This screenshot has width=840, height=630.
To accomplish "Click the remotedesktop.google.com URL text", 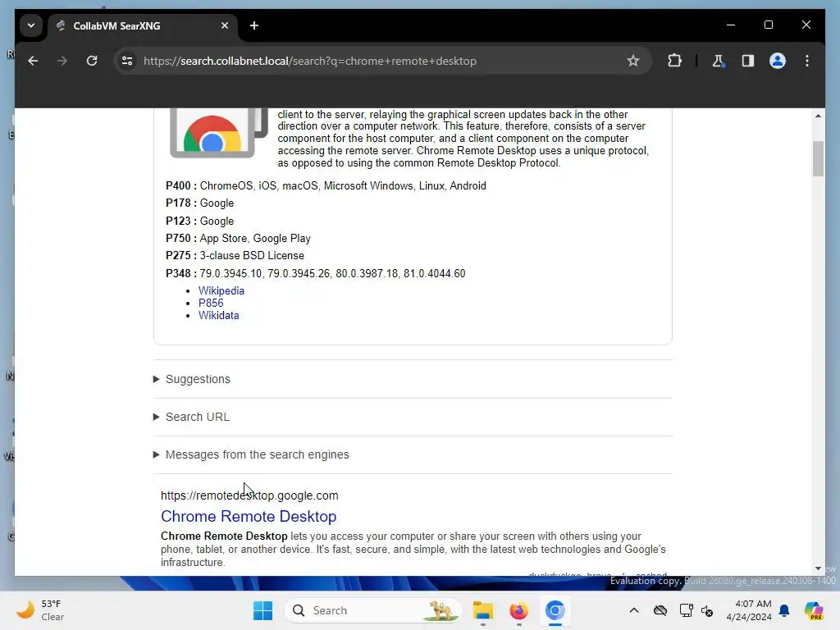I will coord(249,495).
